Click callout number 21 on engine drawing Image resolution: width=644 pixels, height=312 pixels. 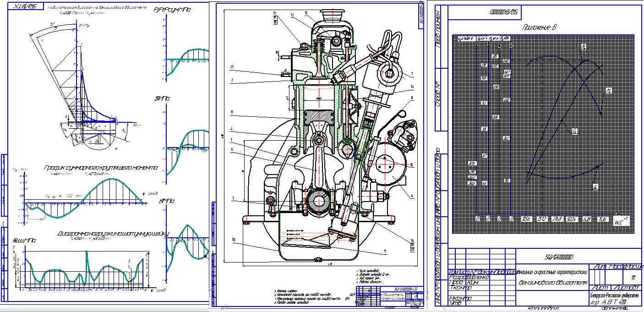pos(233,67)
